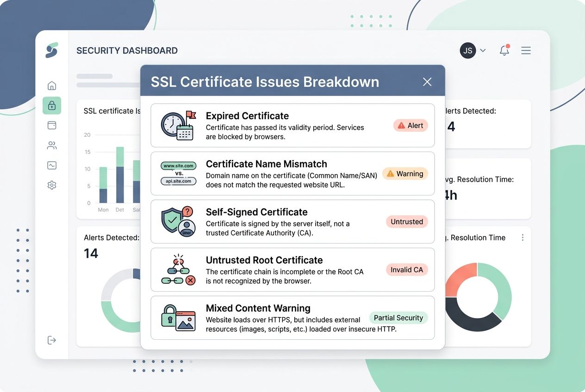Open the hamburger menu top right
This screenshot has width=585, height=392.
[526, 50]
